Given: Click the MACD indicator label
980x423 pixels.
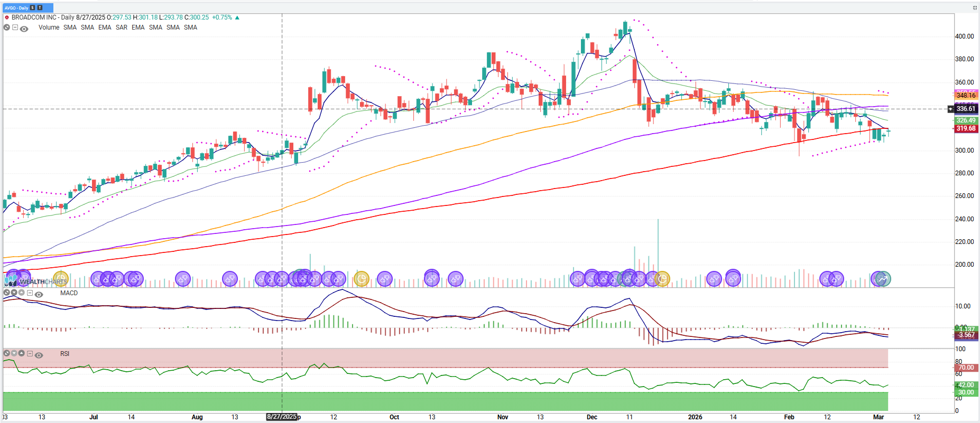Looking at the screenshot, I should [69, 293].
